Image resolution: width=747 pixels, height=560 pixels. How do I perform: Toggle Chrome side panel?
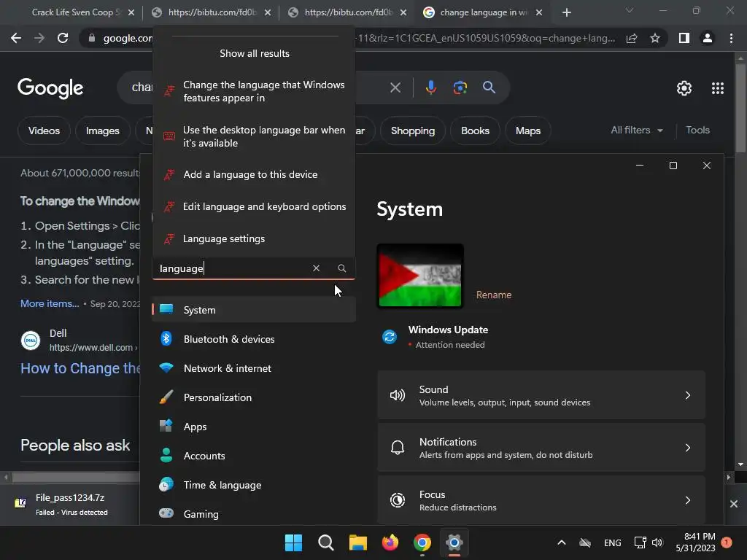(x=684, y=38)
